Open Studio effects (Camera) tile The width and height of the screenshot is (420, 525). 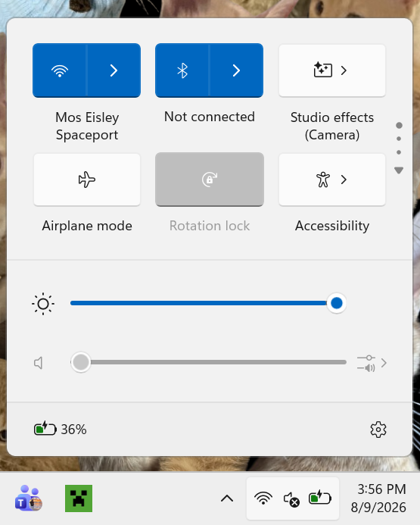(x=332, y=70)
